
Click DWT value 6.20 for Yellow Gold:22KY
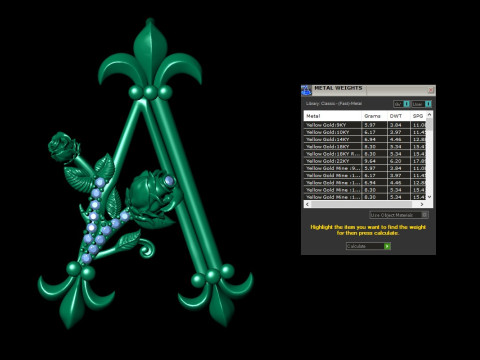[x=396, y=161]
